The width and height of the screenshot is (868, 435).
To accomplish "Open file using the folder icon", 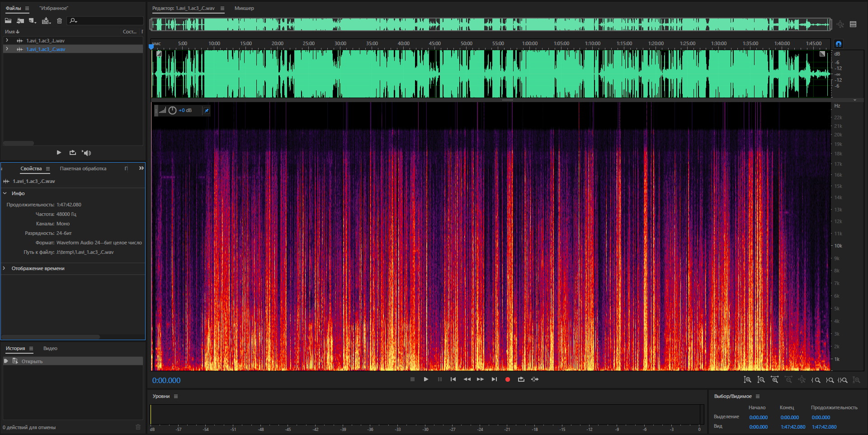I will coord(8,21).
